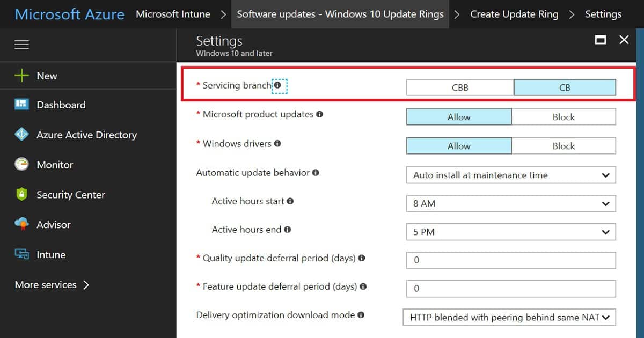Click the Settings blade title
This screenshot has width=644, height=338.
[x=219, y=41]
